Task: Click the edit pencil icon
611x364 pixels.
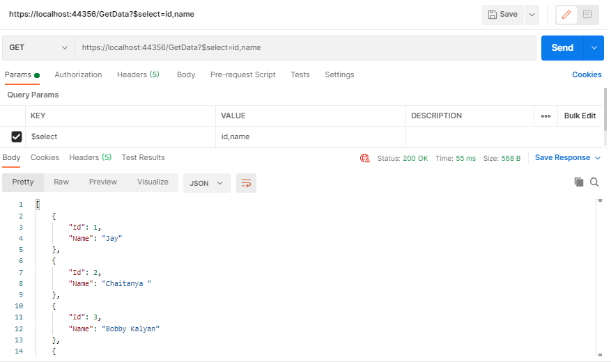Action: coord(567,14)
